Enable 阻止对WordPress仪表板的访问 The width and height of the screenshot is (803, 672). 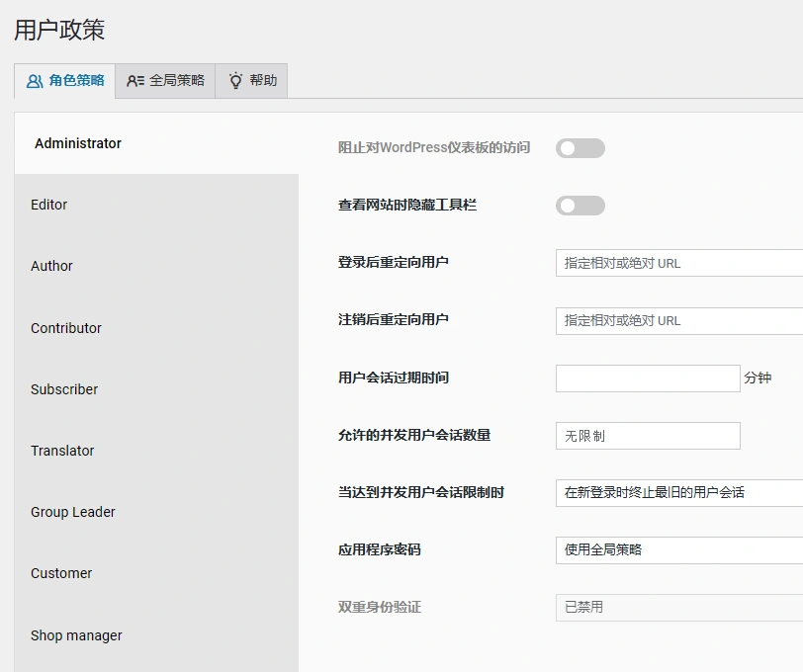coord(580,147)
